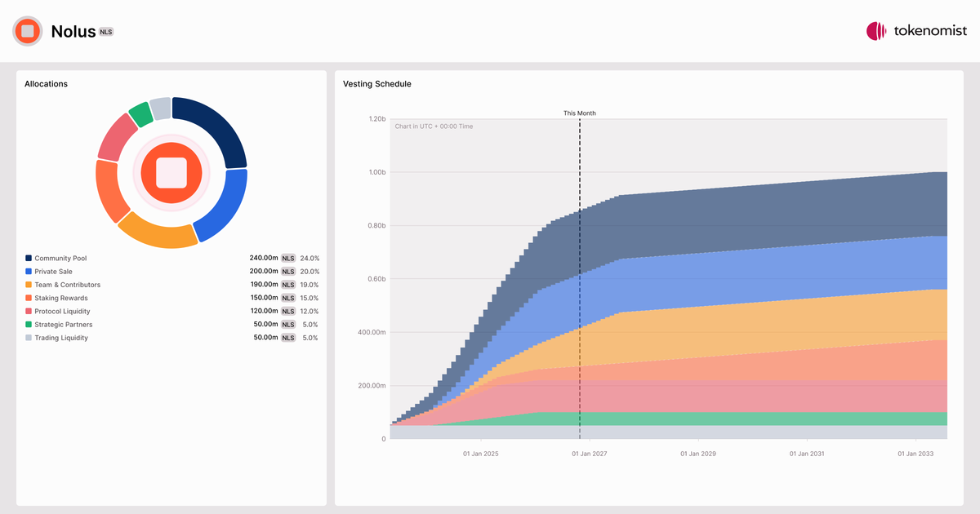The image size is (980, 514).
Task: Click the NLS ticker badge beside Nolus
Action: pyautogui.click(x=106, y=32)
